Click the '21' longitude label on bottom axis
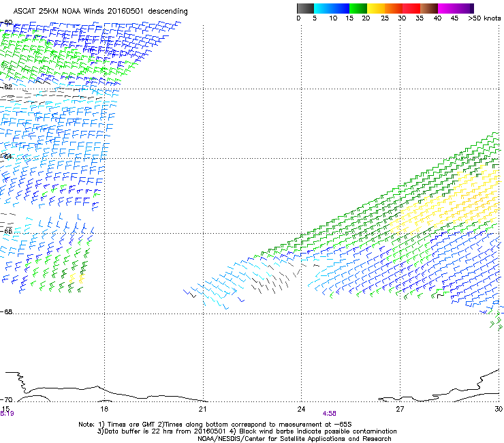 202,409
